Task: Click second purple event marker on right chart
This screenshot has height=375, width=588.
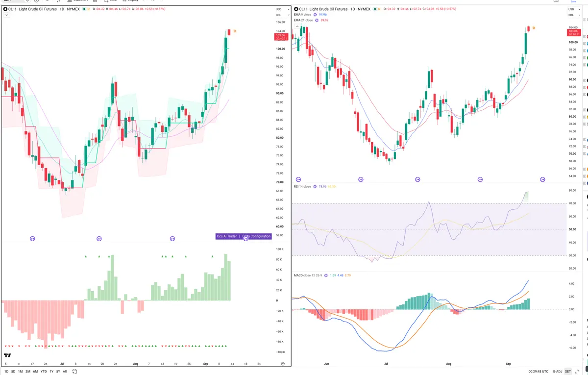Action: coord(361,180)
